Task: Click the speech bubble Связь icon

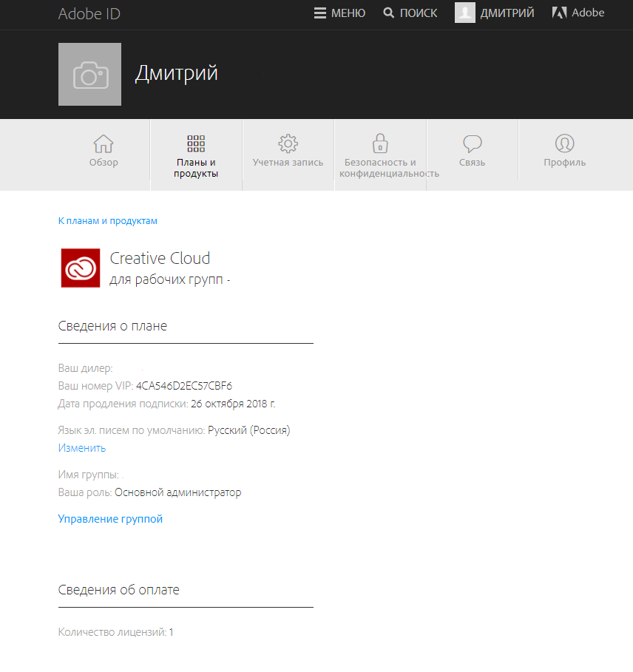Action: point(473,143)
